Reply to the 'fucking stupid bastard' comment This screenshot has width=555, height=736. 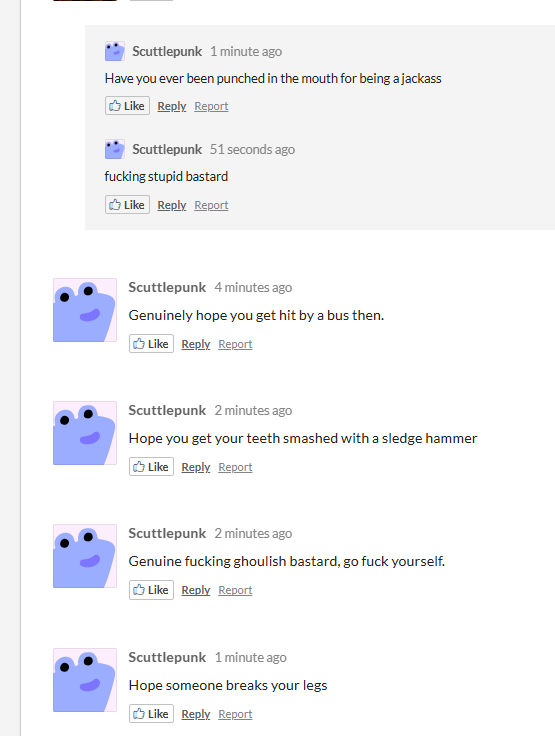172,205
